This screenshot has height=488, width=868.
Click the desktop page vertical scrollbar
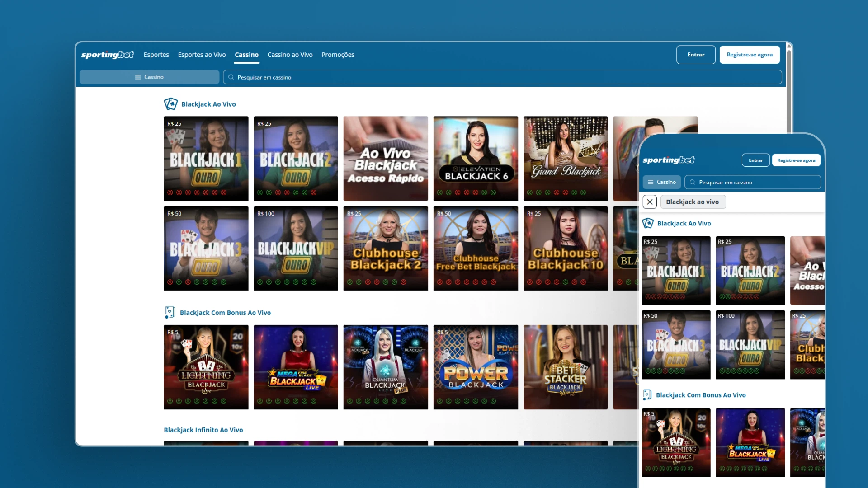coord(788,90)
